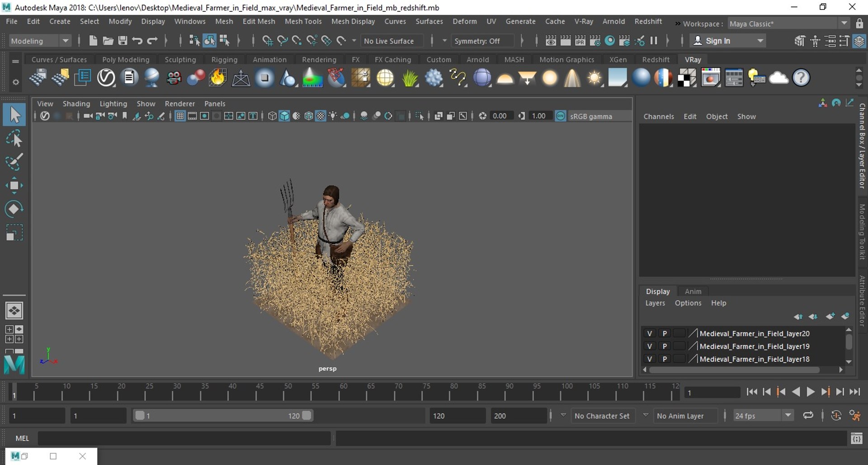Viewport: 868px width, 465px height.
Task: Toggle visibility of Medieval_Farmer_in_Field_layer20
Action: pyautogui.click(x=649, y=333)
